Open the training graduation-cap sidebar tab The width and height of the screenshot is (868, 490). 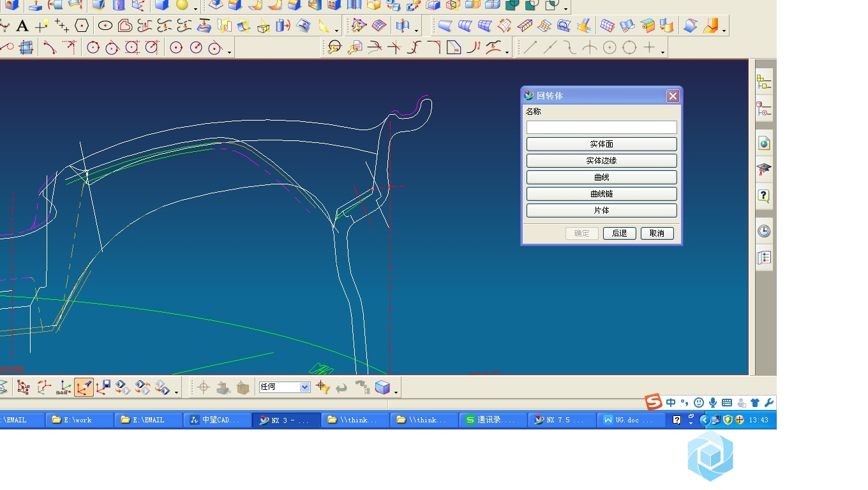[x=764, y=170]
